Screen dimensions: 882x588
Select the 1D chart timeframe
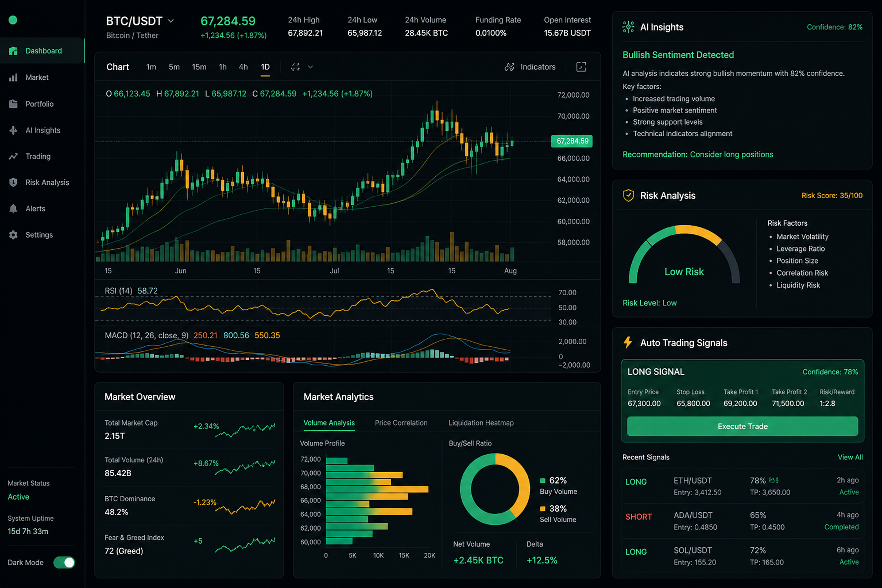(265, 67)
